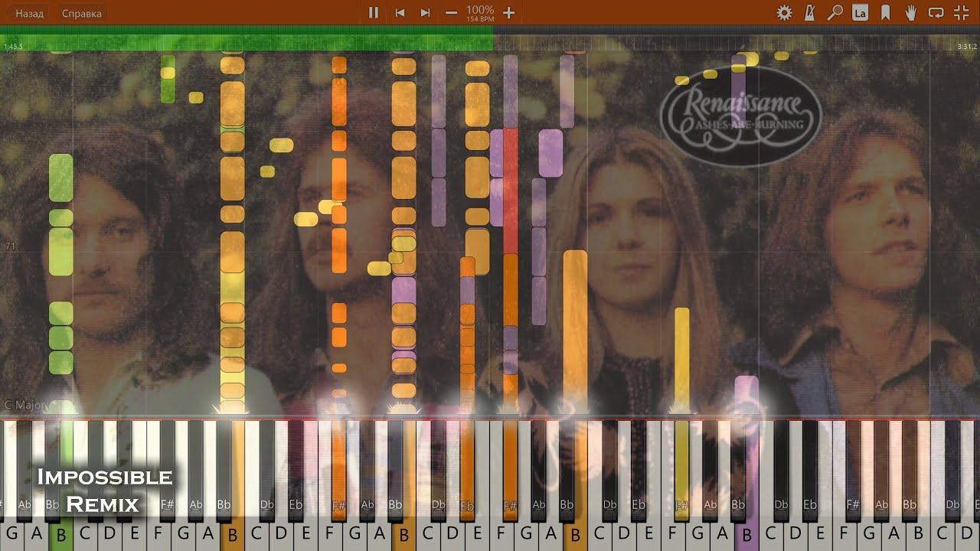The width and height of the screenshot is (980, 551).
Task: Click the elapsed time 1:45.5
Action: 13,47
